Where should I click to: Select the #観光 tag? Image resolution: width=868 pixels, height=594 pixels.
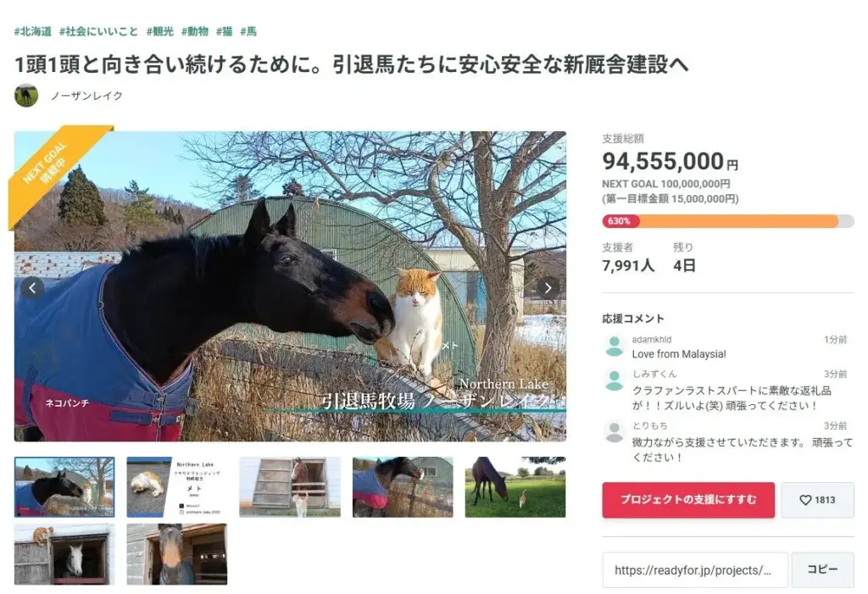tap(160, 31)
